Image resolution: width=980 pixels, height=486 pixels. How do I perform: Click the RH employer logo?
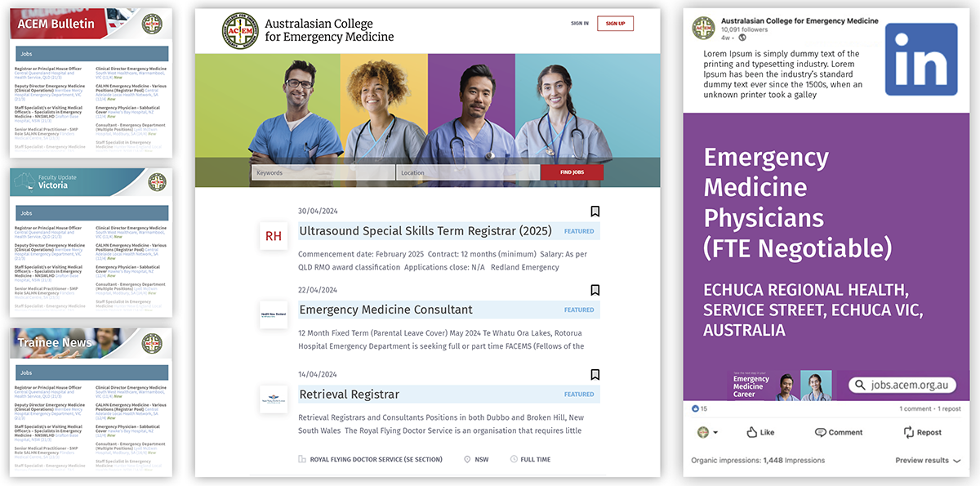[274, 236]
